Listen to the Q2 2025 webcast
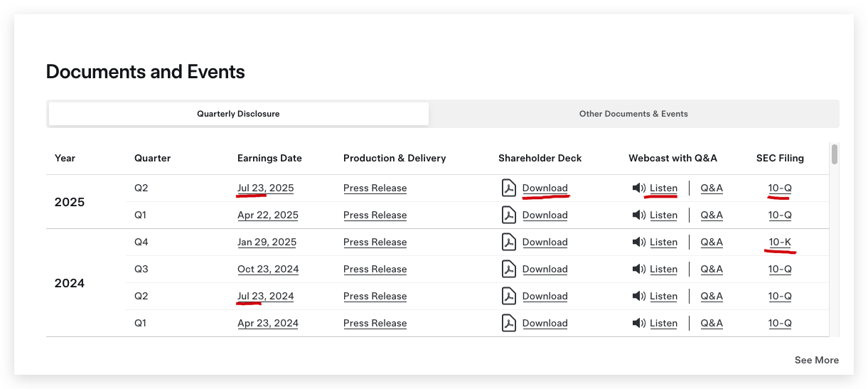The image size is (868, 389). [663, 188]
